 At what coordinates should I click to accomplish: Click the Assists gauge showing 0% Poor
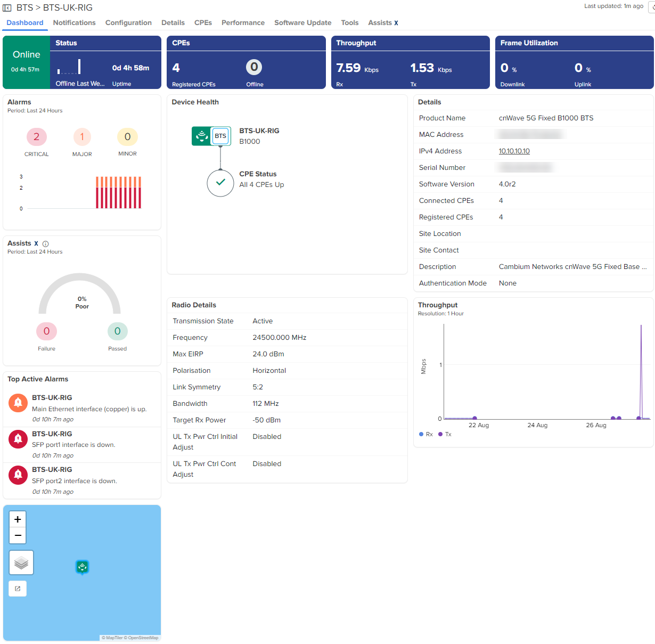[80, 294]
